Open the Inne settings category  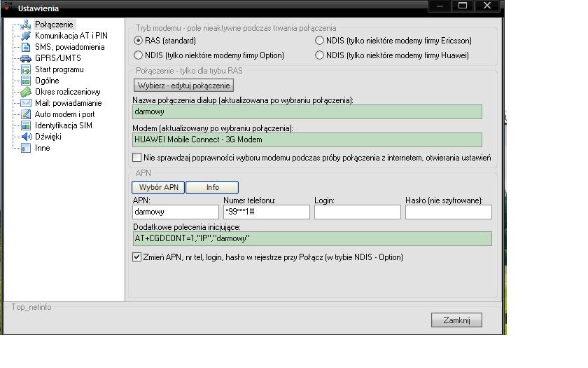[x=42, y=148]
